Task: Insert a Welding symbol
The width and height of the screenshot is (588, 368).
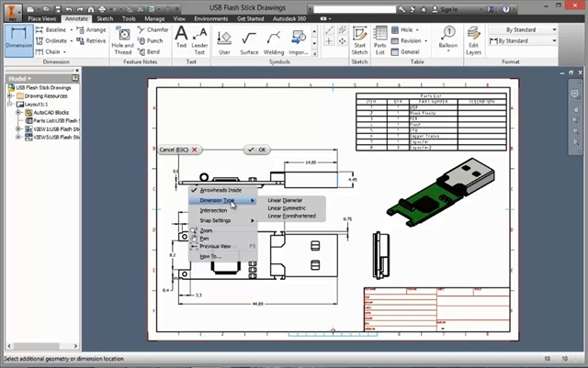Action: (x=274, y=42)
